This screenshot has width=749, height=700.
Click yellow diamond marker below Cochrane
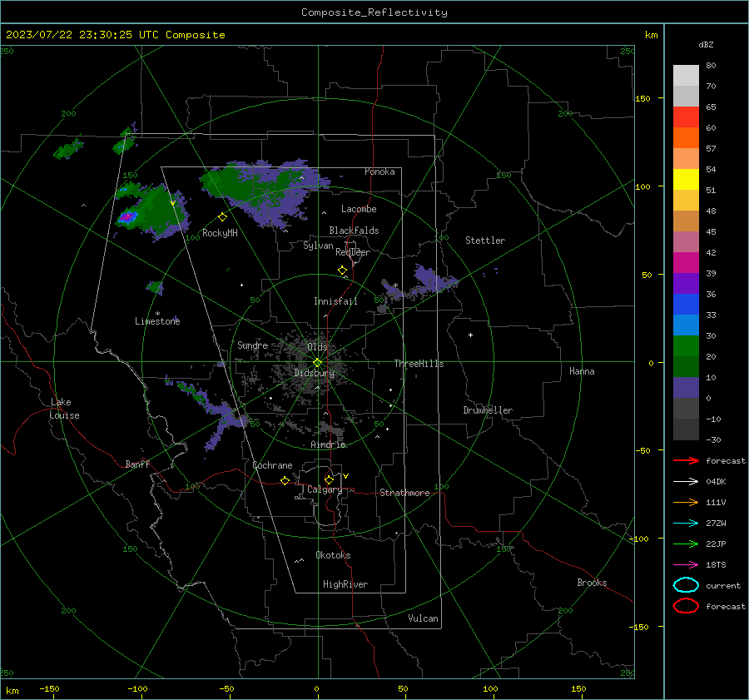click(x=285, y=480)
